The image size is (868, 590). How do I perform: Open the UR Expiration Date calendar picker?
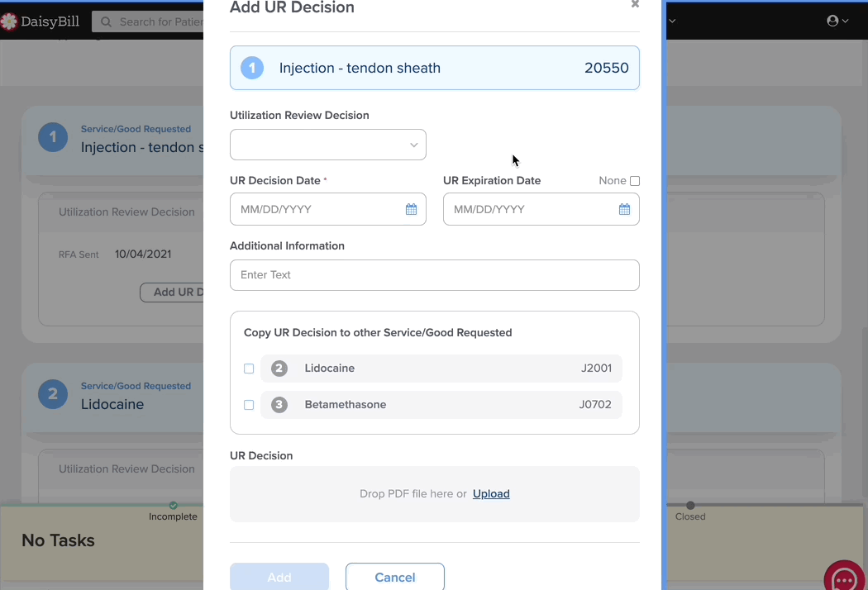click(624, 209)
